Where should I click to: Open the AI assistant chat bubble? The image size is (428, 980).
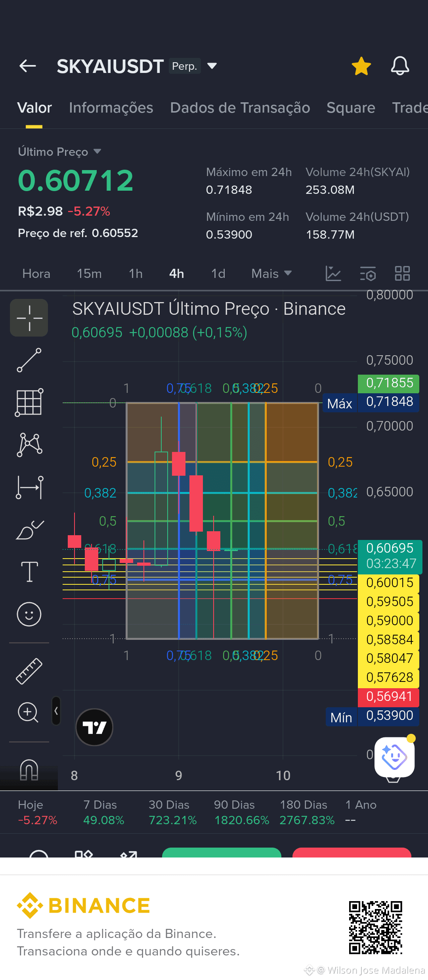click(394, 757)
